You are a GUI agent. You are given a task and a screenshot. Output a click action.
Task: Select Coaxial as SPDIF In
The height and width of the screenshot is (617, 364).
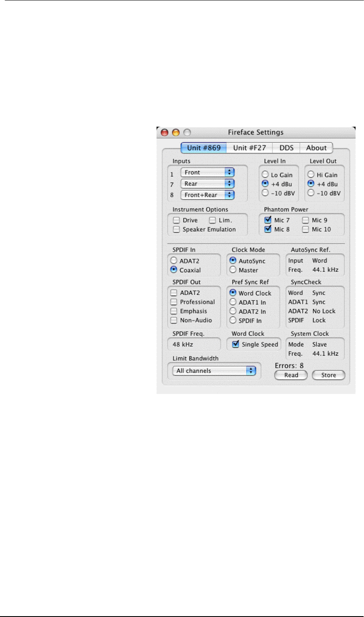pos(174,270)
